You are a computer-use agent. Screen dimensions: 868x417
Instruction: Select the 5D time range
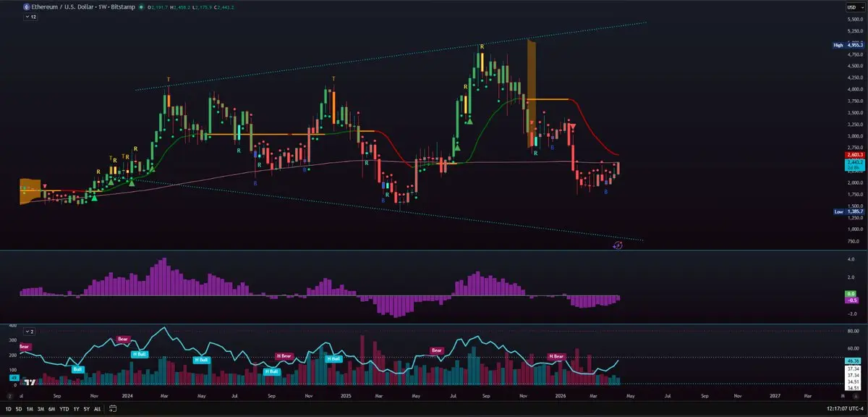point(19,409)
